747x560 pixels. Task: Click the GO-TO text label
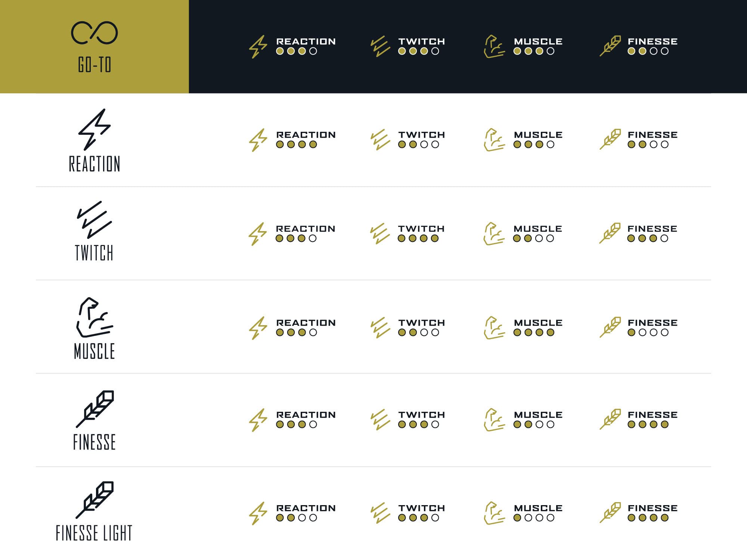click(x=94, y=65)
